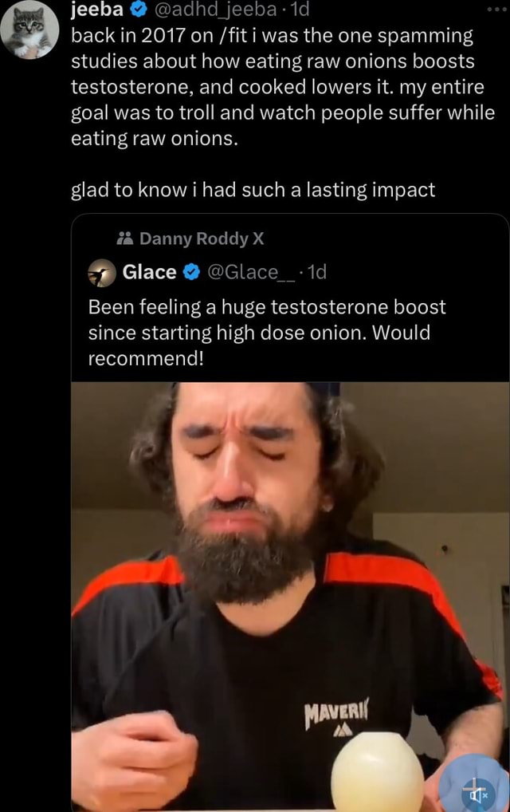Open the Danny Roddy X community

point(201,238)
